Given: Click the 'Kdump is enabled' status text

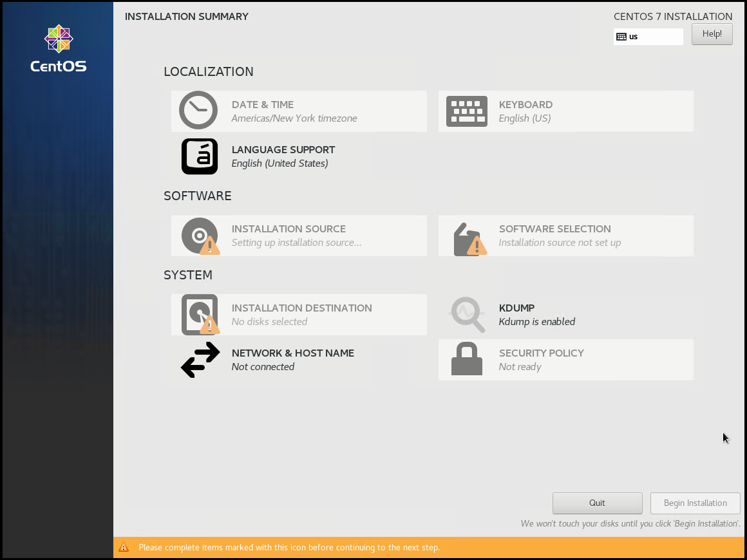Looking at the screenshot, I should click(536, 322).
